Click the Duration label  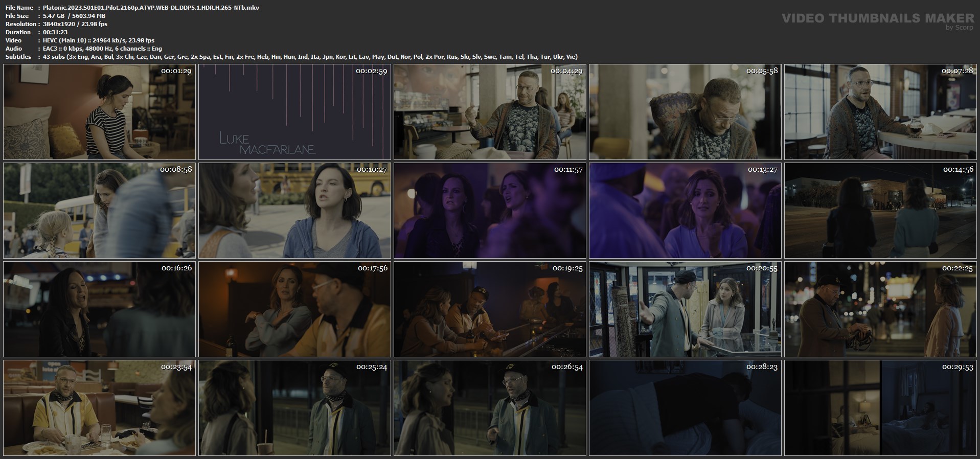pyautogui.click(x=18, y=32)
